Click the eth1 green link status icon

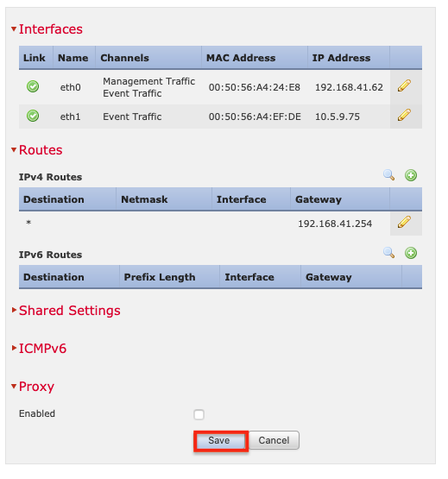tap(33, 116)
